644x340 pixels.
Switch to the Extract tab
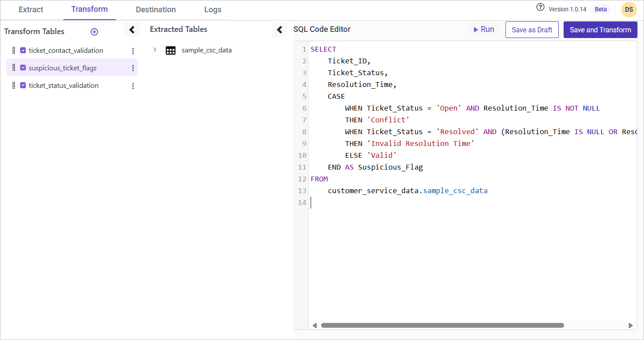[31, 10]
